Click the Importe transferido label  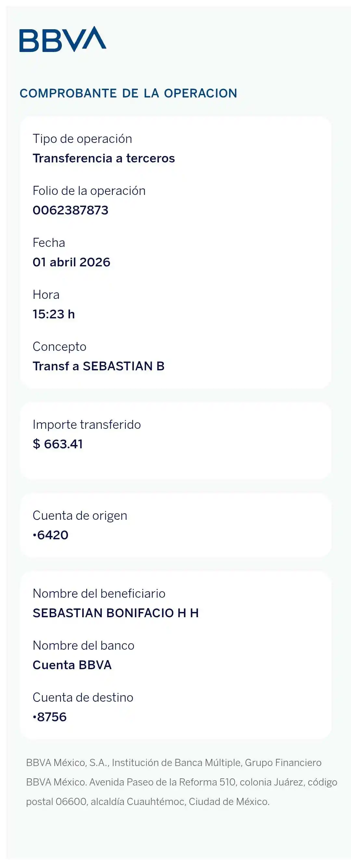click(x=87, y=425)
